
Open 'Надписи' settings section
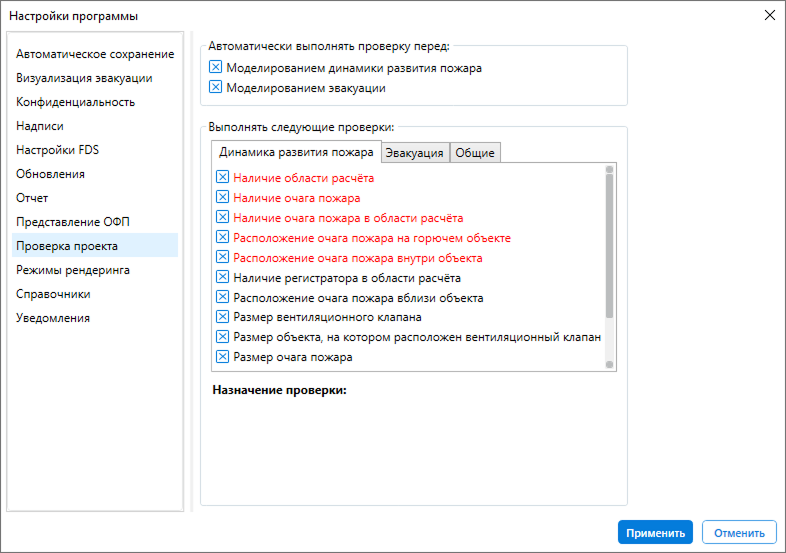tap(95, 126)
